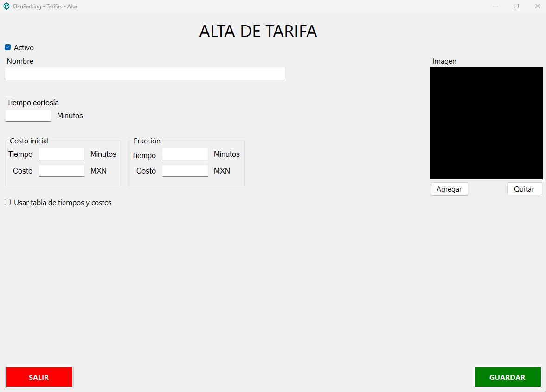Select the Costo inicial Tiempo field

click(x=61, y=154)
